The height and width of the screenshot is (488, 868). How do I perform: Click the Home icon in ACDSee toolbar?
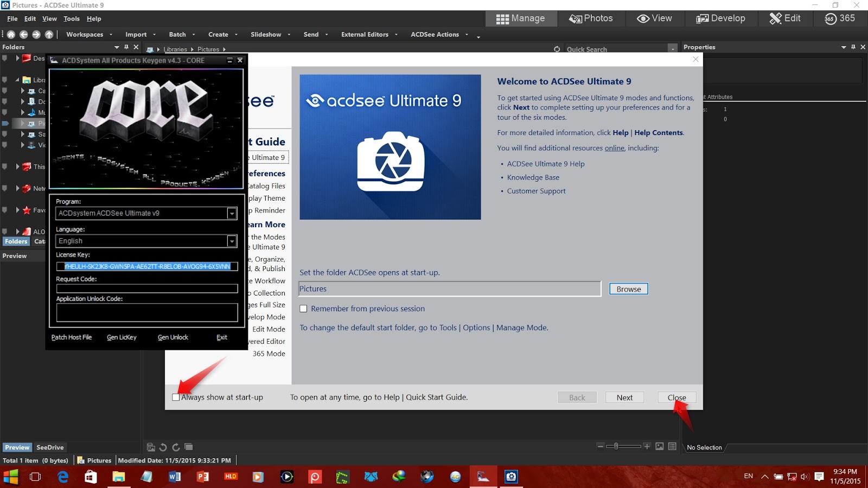11,34
